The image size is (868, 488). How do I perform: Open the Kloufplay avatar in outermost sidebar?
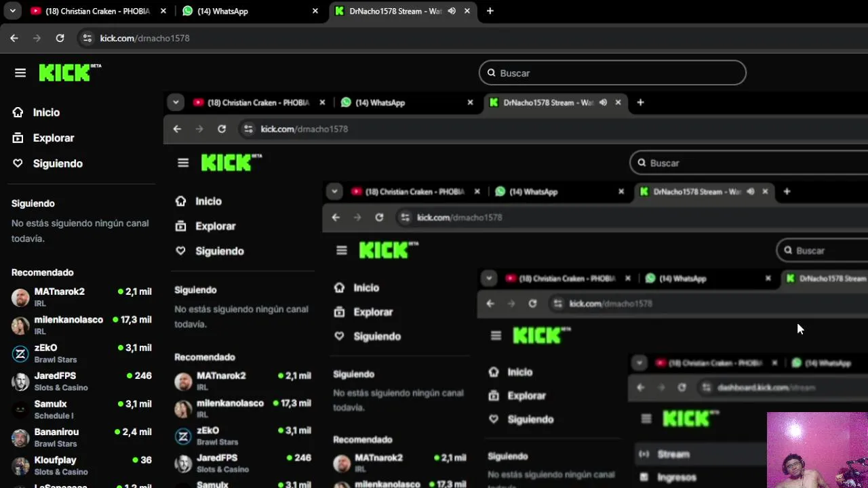coord(20,466)
